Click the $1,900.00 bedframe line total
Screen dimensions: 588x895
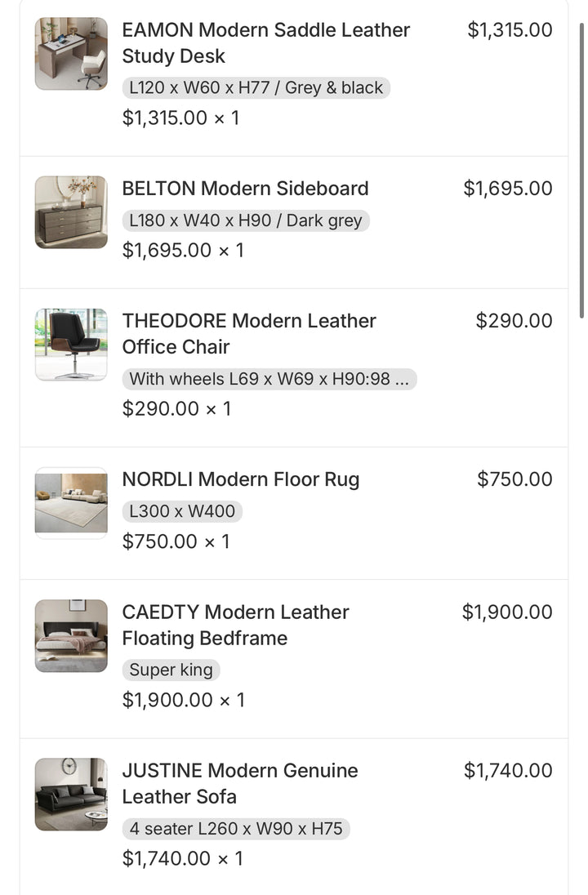pyautogui.click(x=506, y=612)
